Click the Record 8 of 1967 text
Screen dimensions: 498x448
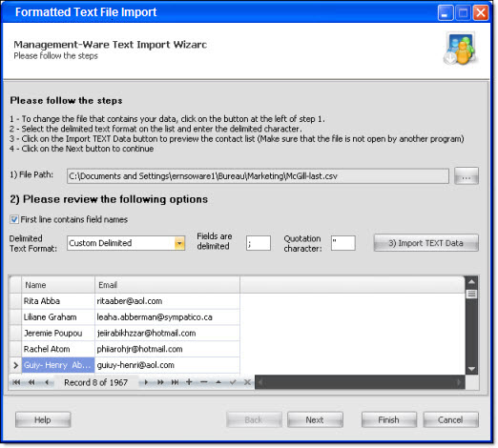click(x=95, y=382)
